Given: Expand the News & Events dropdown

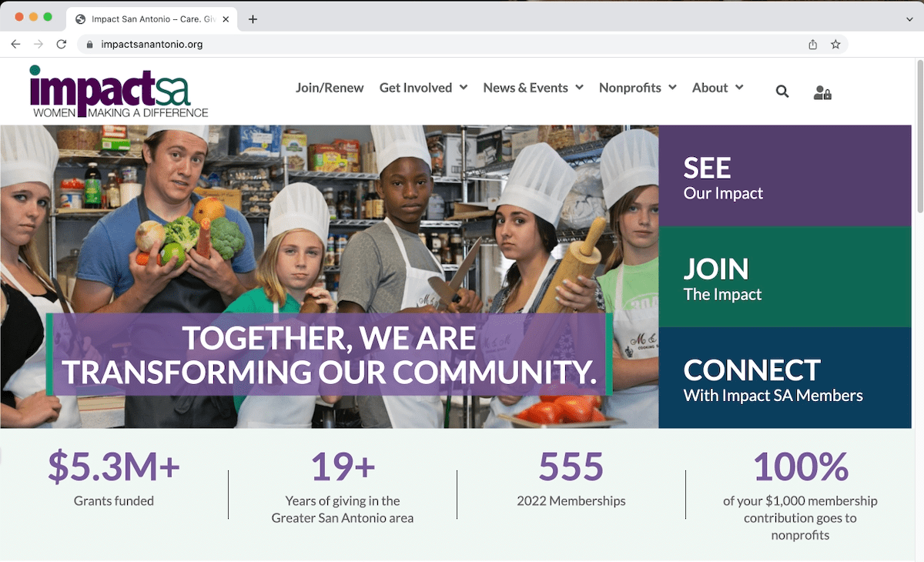Looking at the screenshot, I should 533,88.
